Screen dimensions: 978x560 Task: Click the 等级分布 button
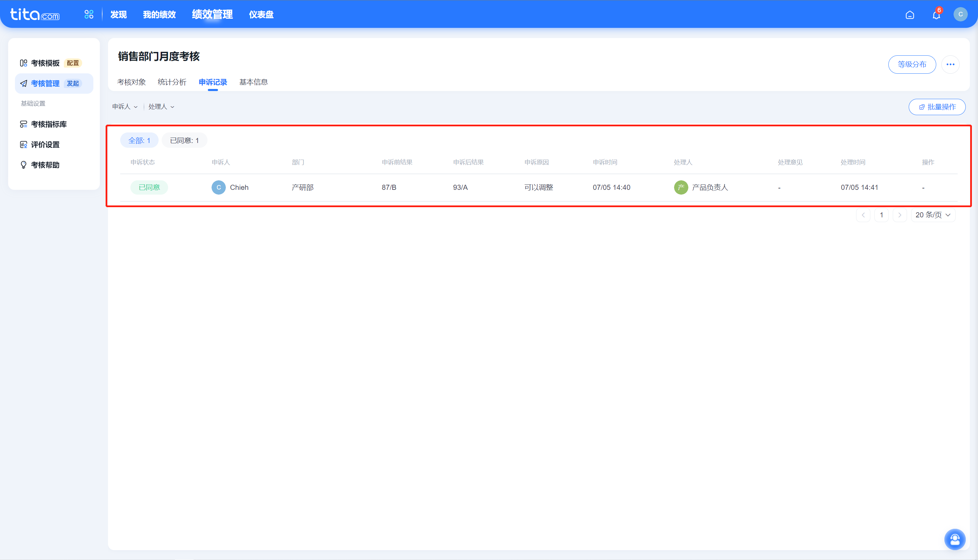(912, 64)
